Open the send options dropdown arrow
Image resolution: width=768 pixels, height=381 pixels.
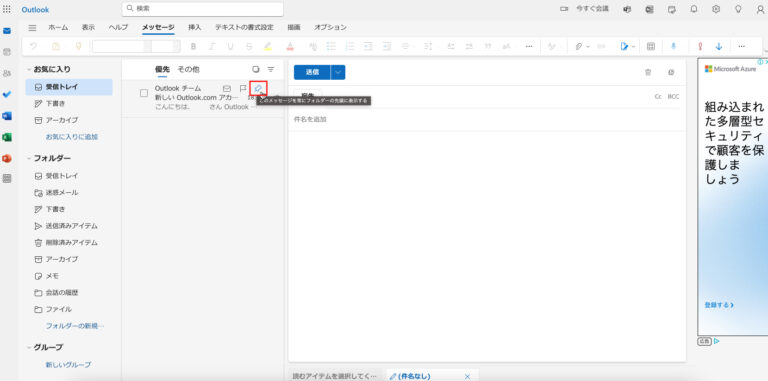338,72
